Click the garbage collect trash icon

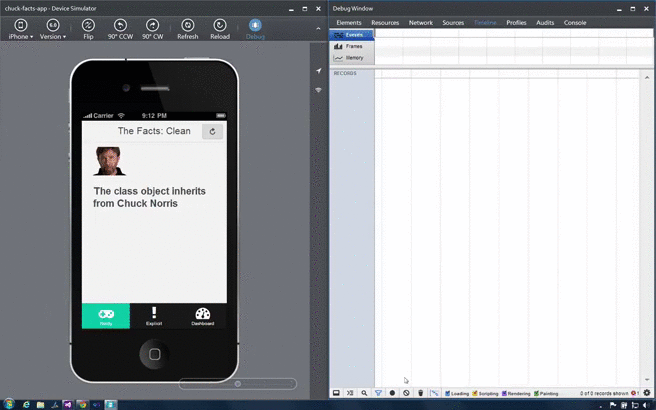[420, 393]
